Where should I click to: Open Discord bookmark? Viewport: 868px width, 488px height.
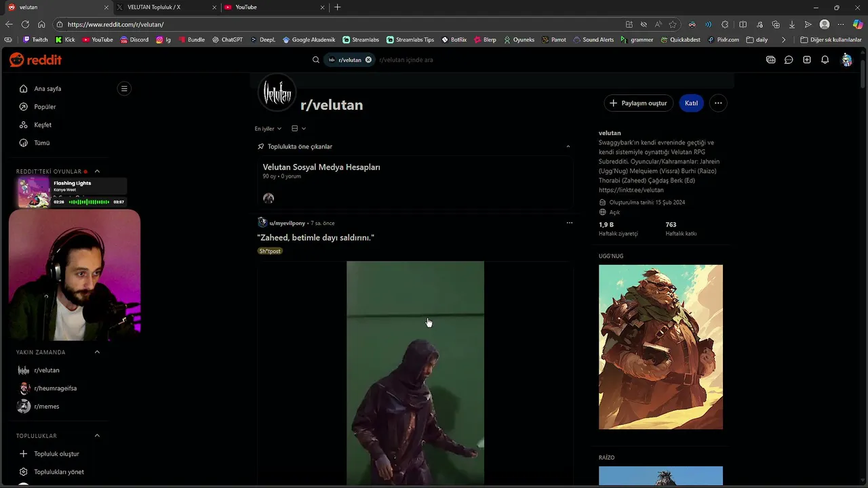coord(134,40)
